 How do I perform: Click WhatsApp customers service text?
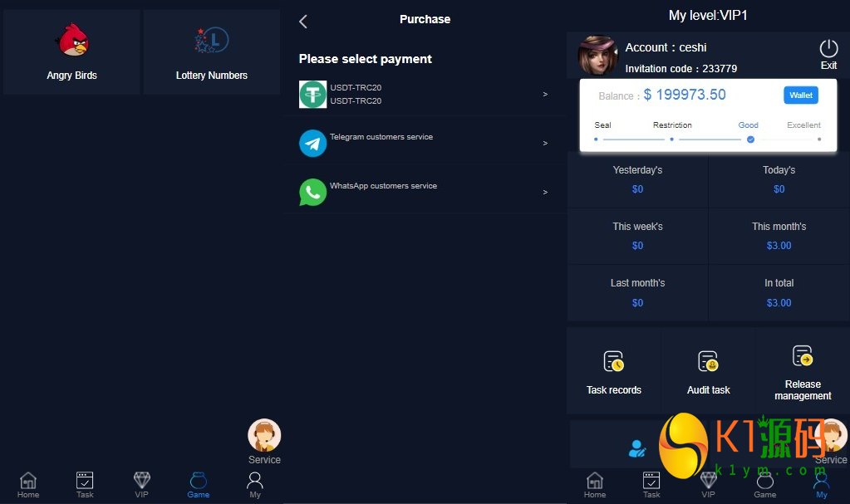(383, 185)
